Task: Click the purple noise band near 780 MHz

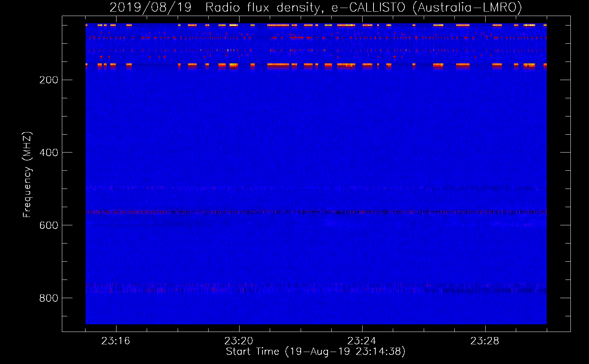Action: pos(316,288)
